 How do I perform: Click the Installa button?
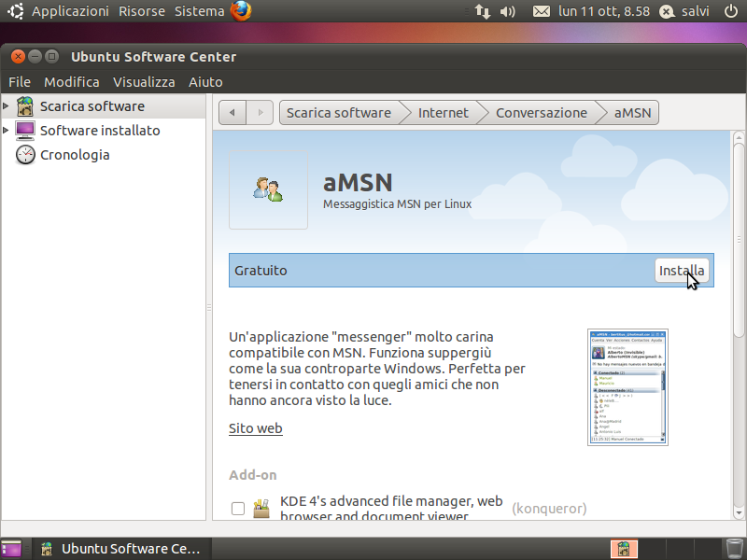pyautogui.click(x=682, y=271)
